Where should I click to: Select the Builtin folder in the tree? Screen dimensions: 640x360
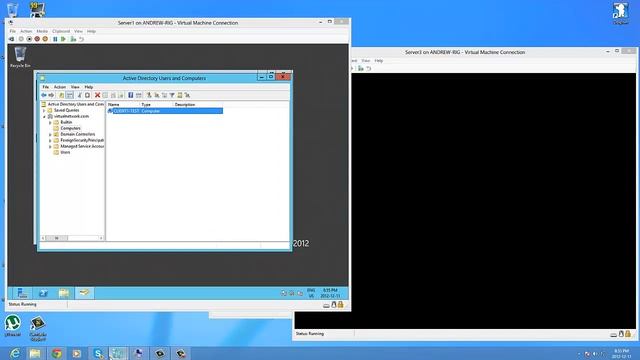pyautogui.click(x=66, y=122)
